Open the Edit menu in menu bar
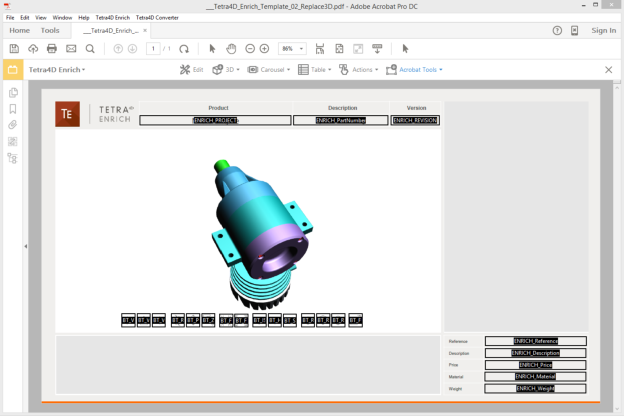The height and width of the screenshot is (416, 624). [25, 18]
